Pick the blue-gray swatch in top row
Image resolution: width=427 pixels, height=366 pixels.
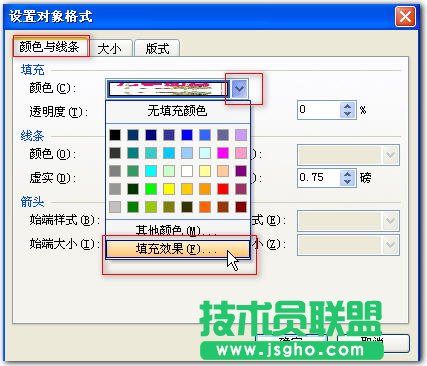[223, 135]
